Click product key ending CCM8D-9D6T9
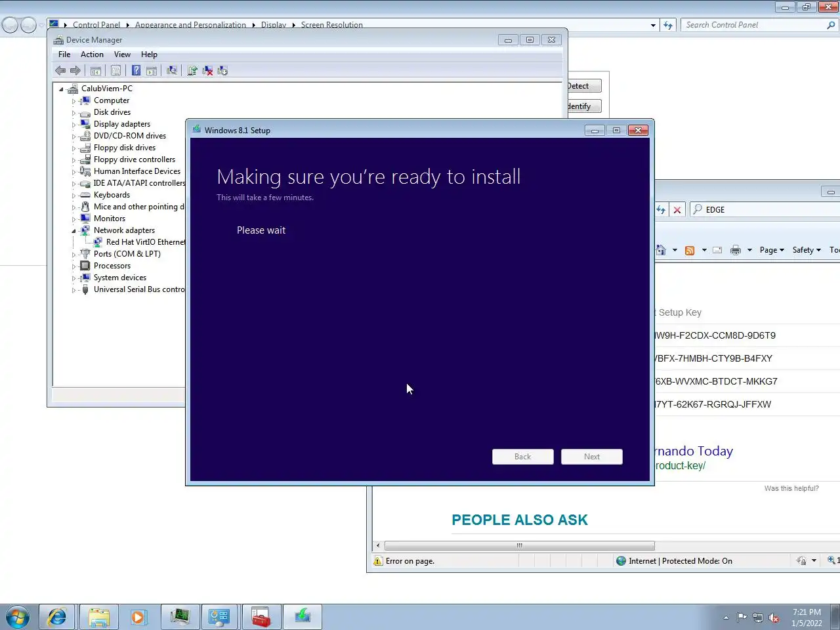The width and height of the screenshot is (840, 630). 715,335
